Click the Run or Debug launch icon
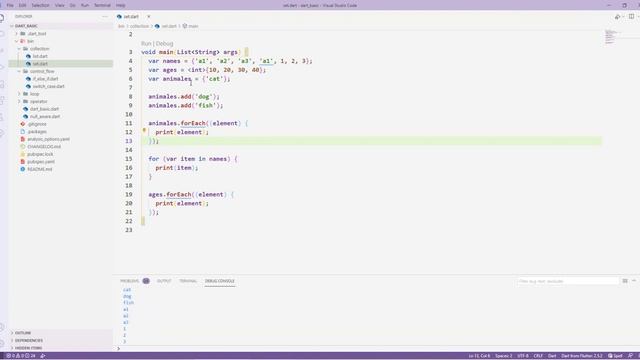Viewport: 640px width, 360px height. 617,16
